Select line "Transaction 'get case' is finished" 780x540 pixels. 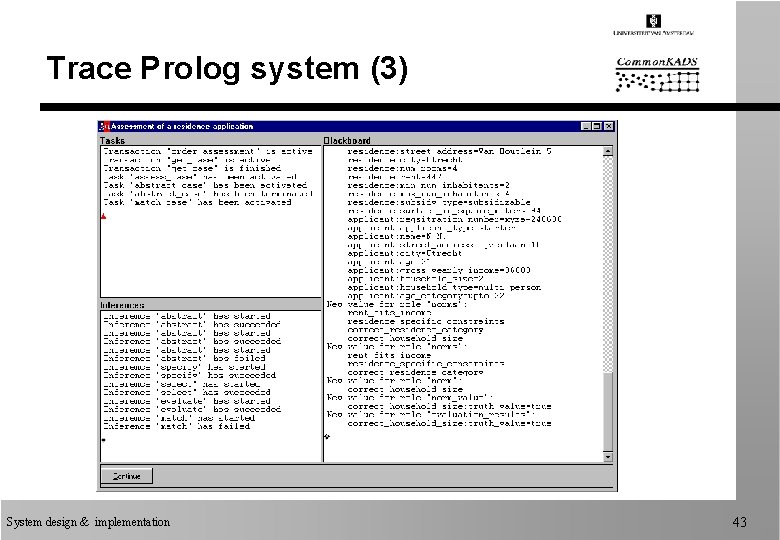coord(192,168)
